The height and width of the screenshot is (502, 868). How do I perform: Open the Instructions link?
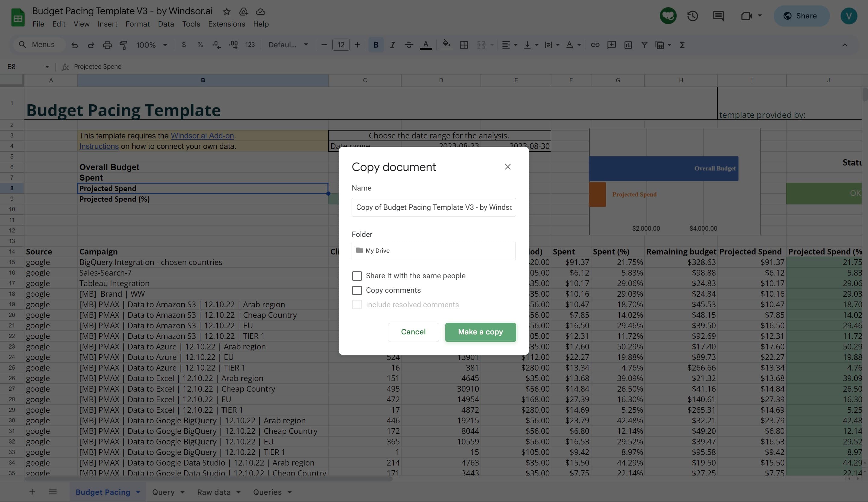[x=99, y=147]
